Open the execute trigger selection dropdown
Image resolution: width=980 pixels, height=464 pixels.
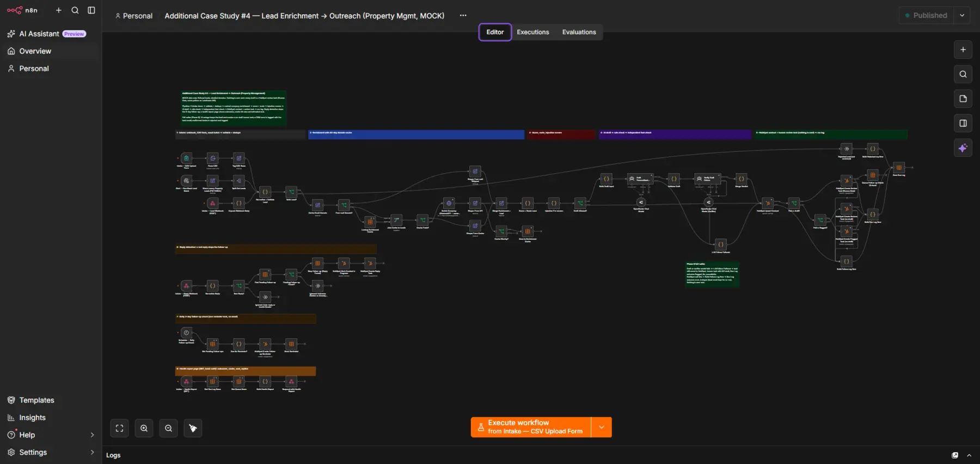[602, 427]
